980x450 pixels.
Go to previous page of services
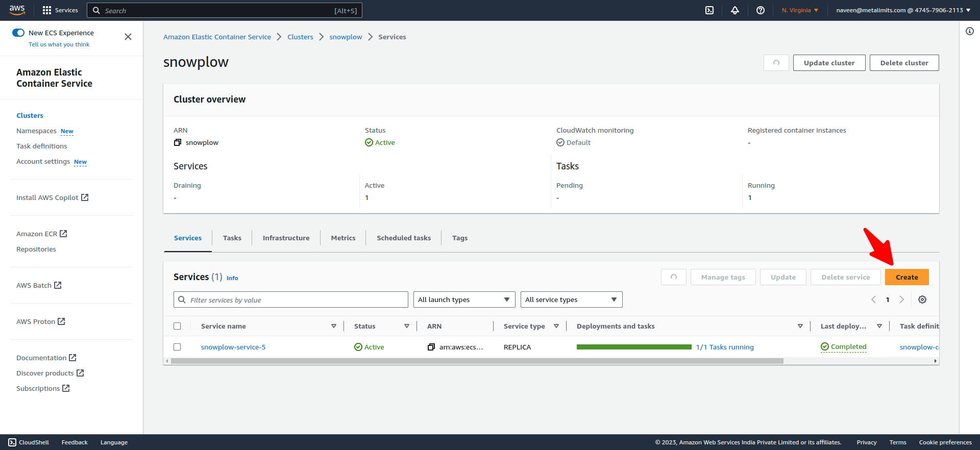(x=873, y=299)
